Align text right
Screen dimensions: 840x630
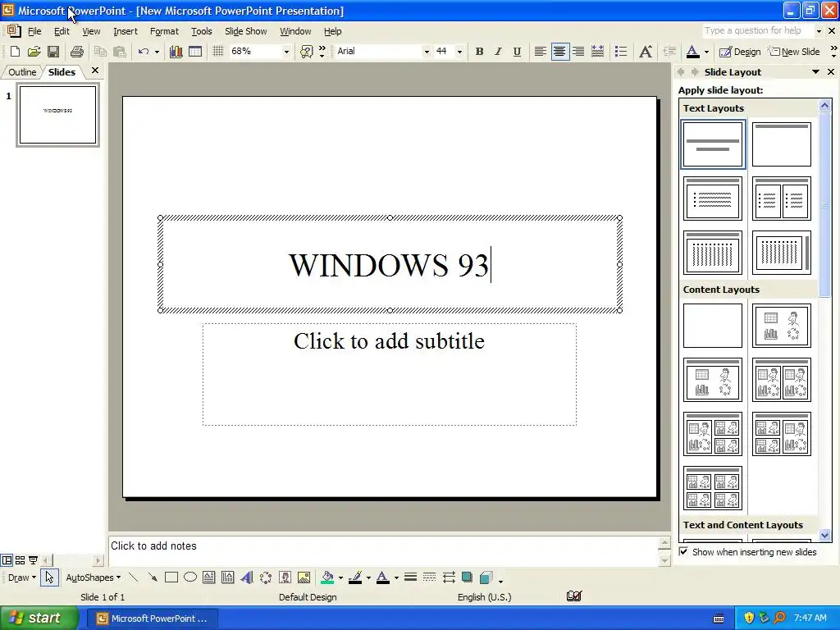pos(578,52)
